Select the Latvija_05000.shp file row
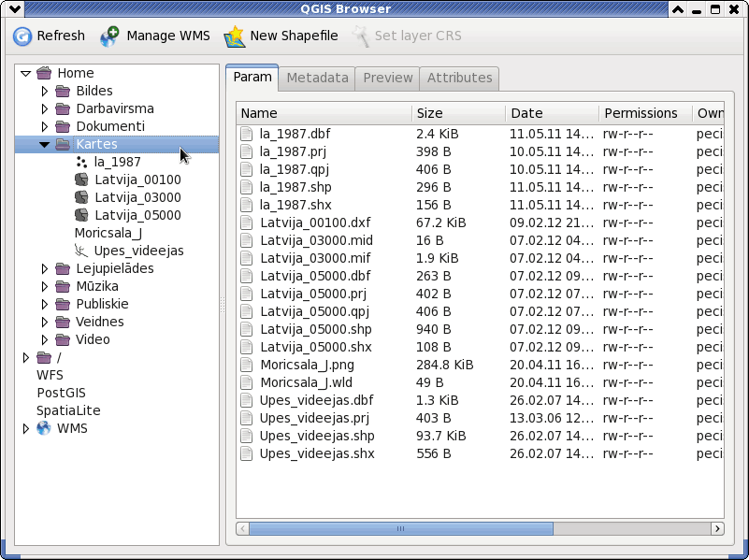Viewport: 749px width, 560px height. click(480, 329)
